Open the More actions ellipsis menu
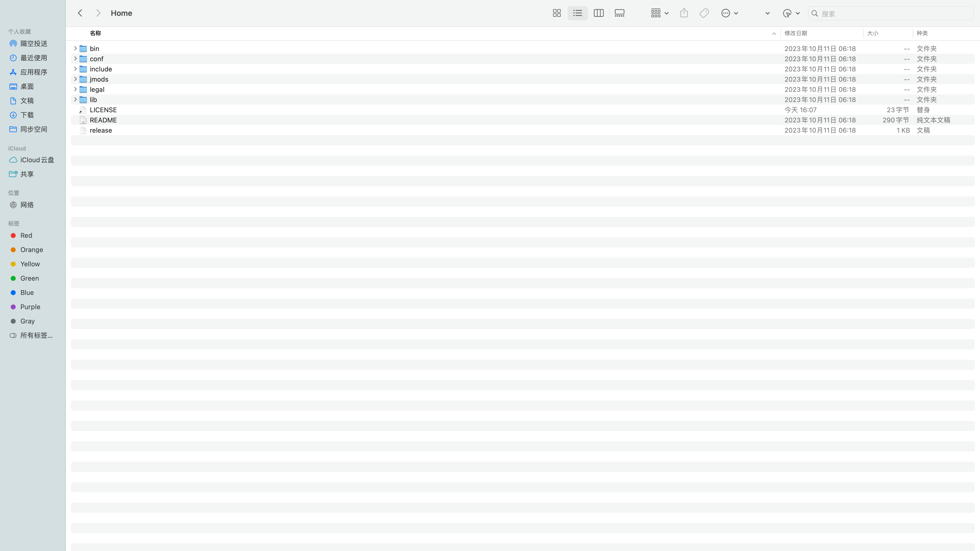The height and width of the screenshot is (551, 980). pyautogui.click(x=730, y=13)
